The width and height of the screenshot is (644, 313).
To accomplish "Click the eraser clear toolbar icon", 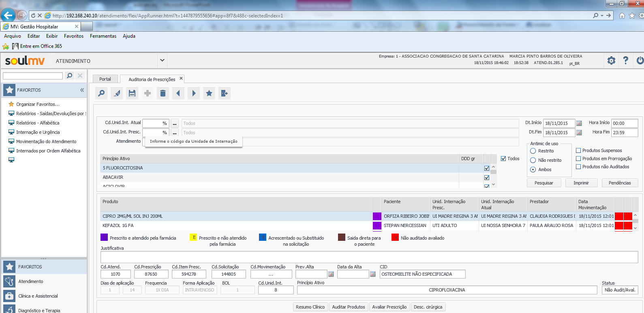I will point(117,93).
